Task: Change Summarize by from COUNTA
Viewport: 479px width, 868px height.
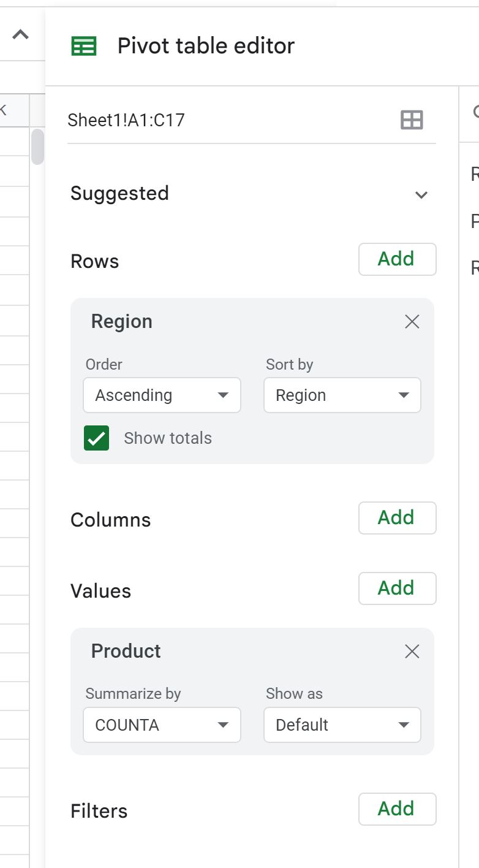Action: [162, 725]
